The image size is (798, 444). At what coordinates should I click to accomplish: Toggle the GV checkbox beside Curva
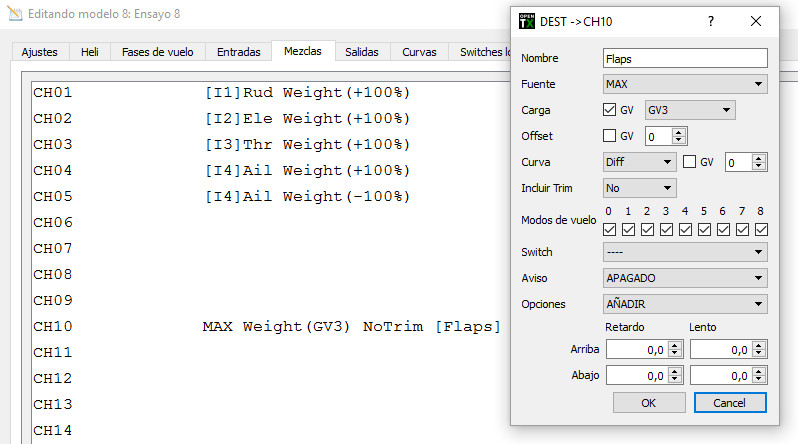tap(690, 162)
